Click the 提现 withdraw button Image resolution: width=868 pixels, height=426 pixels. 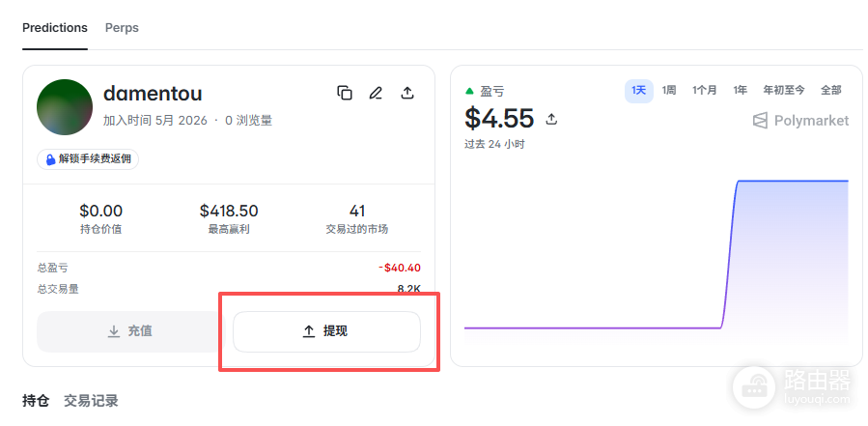coord(326,331)
